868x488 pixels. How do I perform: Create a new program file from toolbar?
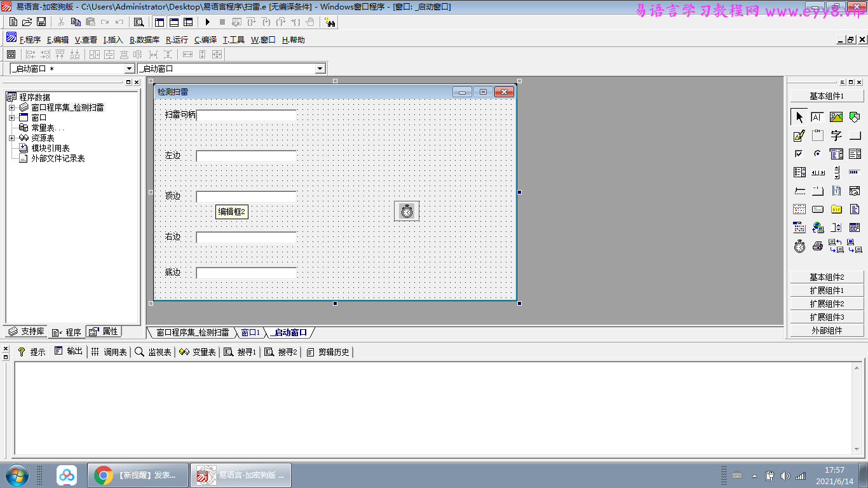tap(13, 22)
